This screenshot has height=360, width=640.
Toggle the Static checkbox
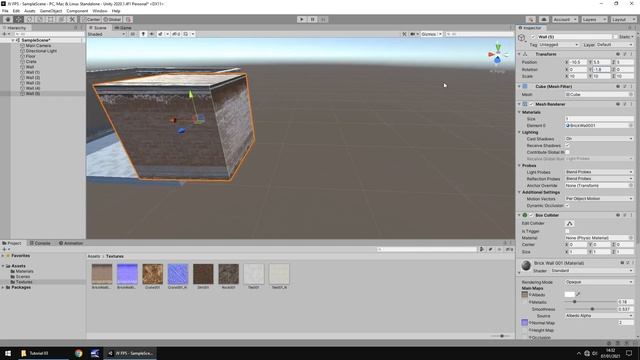pyautogui.click(x=616, y=37)
